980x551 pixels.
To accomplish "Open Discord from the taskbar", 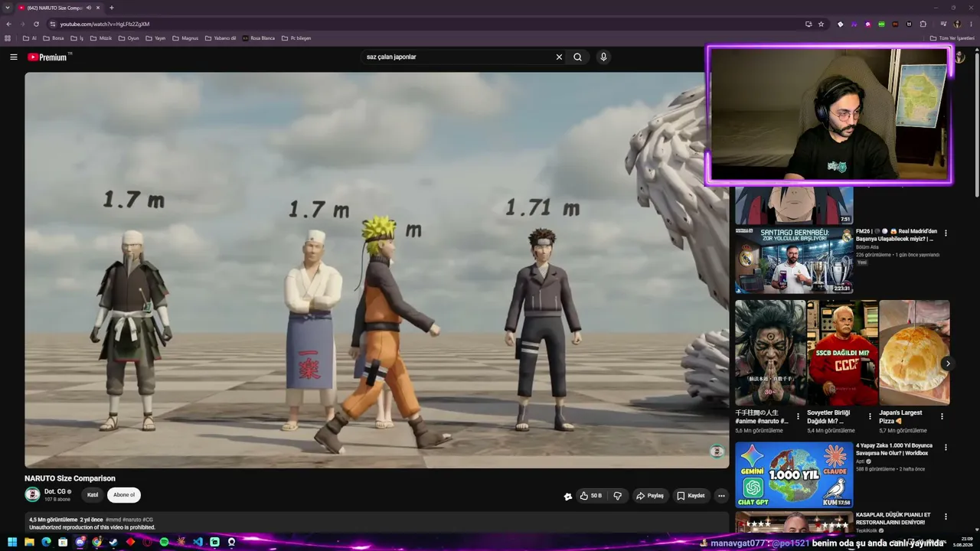I will [x=80, y=542].
